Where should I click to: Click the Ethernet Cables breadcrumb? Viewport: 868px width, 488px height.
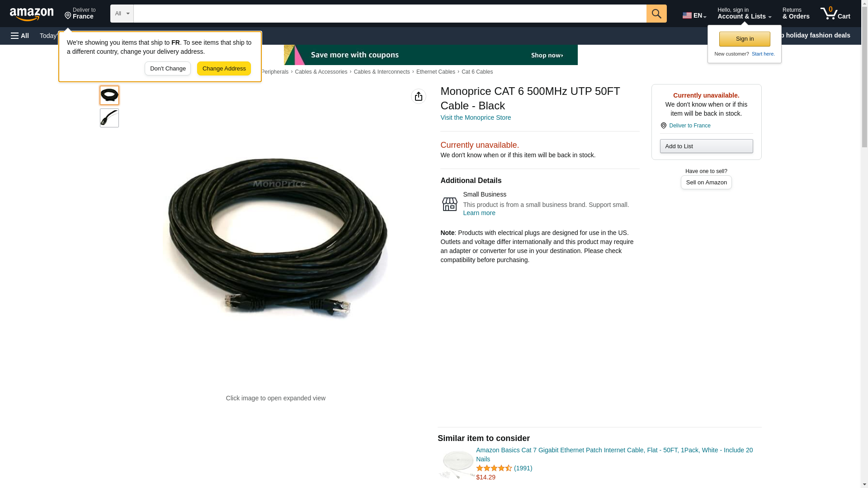436,72
